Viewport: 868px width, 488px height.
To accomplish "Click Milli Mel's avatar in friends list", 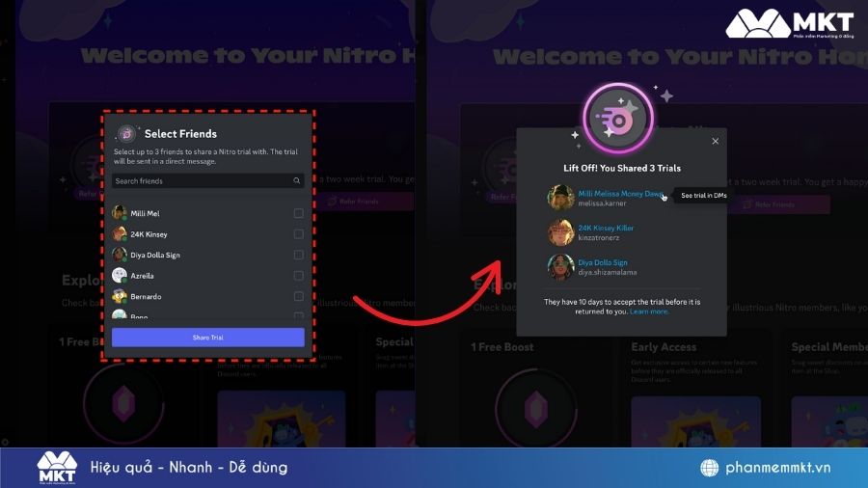I will pos(119,213).
